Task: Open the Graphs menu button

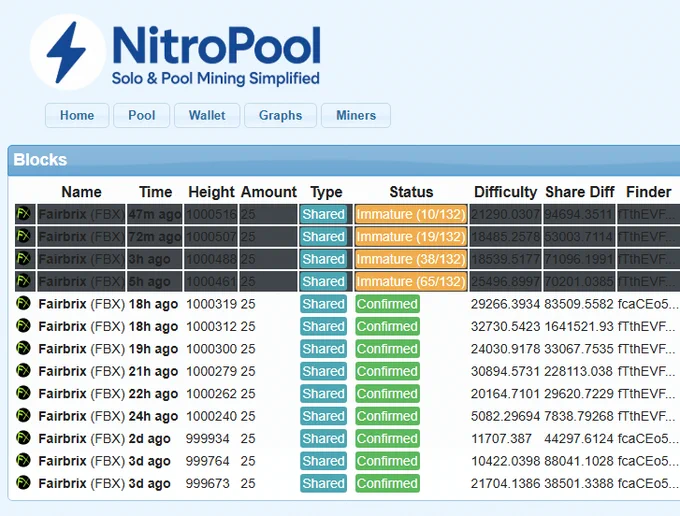Action: click(280, 115)
